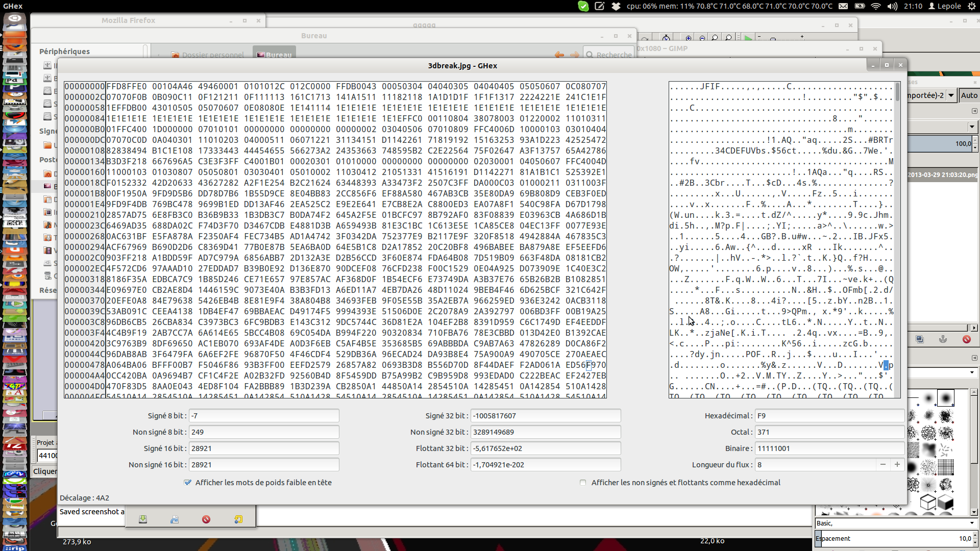Increase Longueur du flux with plus button
980x551 pixels.
coord(897,464)
